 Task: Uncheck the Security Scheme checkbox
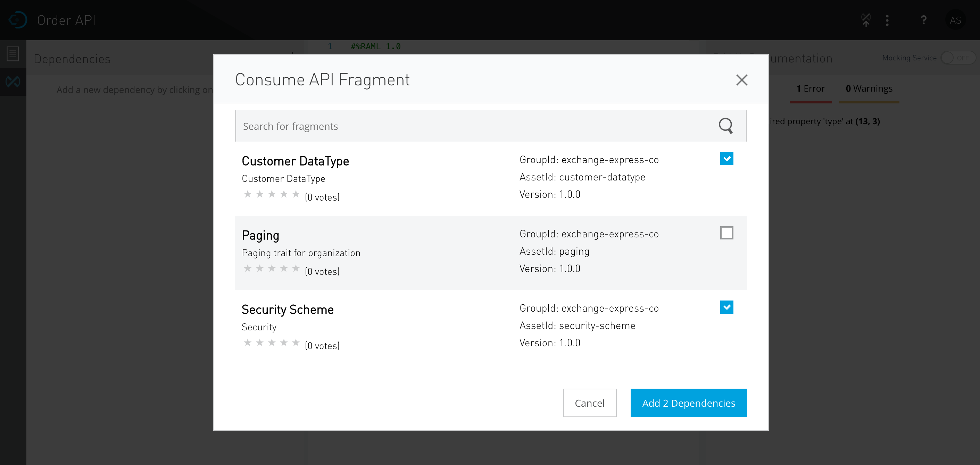(x=726, y=307)
